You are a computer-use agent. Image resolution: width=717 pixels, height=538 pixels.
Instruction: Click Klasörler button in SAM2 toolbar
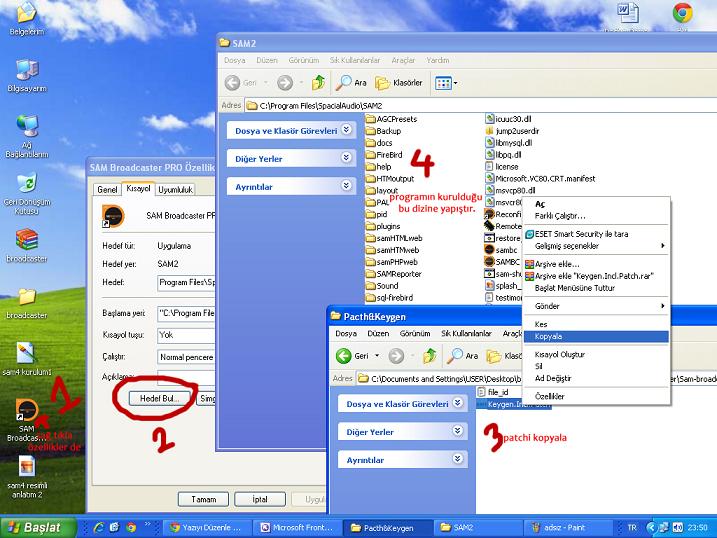[399, 83]
